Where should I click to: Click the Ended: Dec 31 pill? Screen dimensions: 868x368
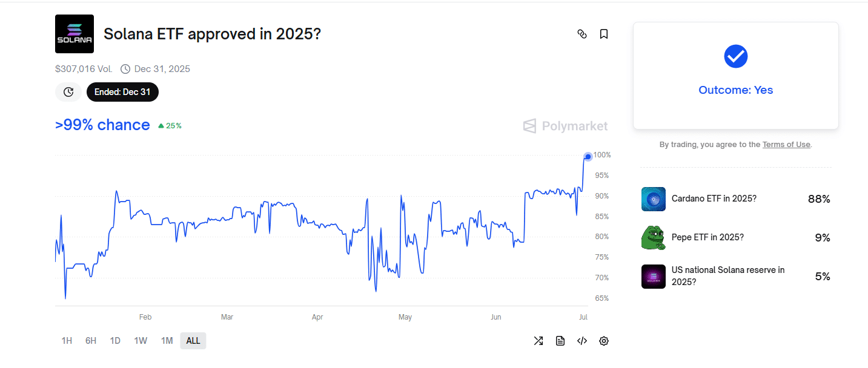click(123, 92)
